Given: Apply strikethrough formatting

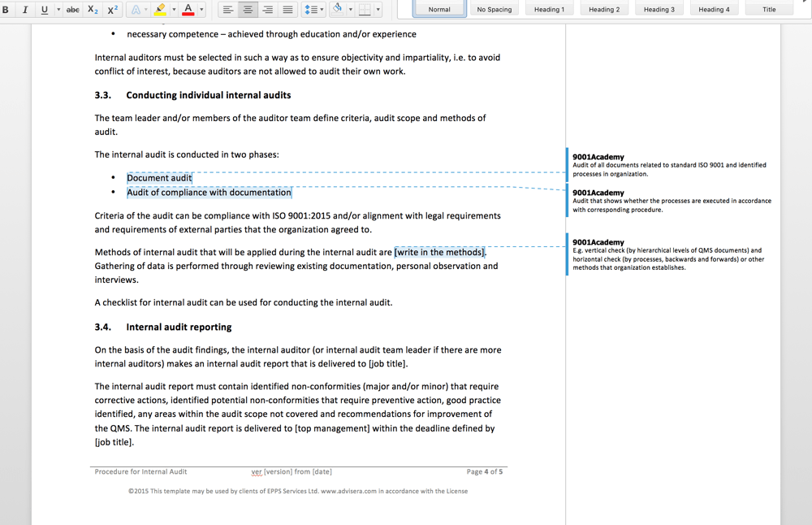Looking at the screenshot, I should tap(73, 9).
